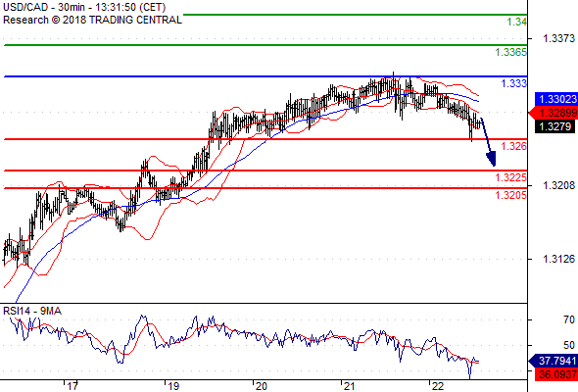Click date label 19 on time axis

[x=173, y=386]
